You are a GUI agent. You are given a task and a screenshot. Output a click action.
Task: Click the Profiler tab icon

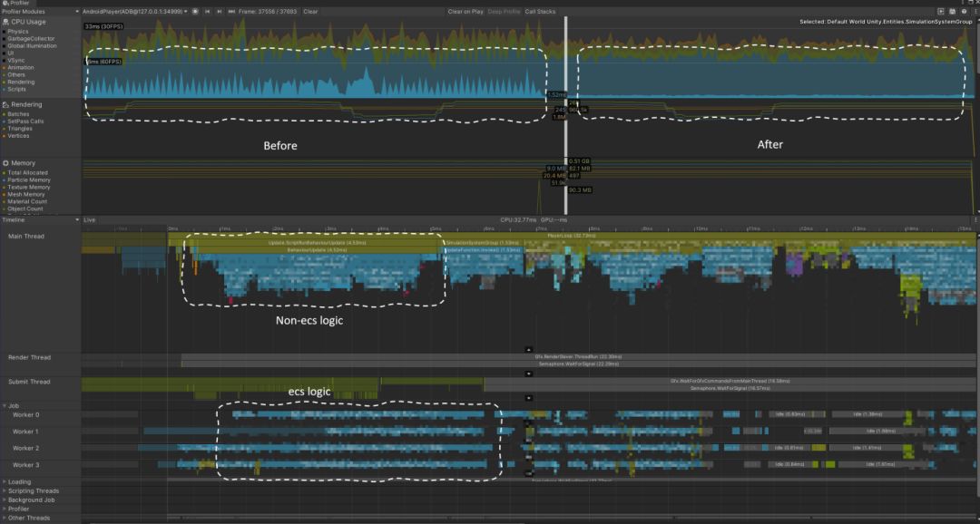coord(5,3)
